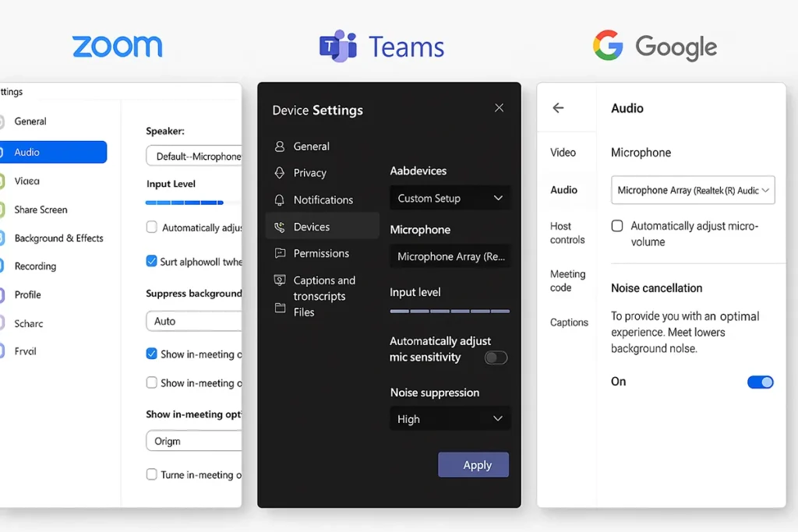Check the second Show in-meeting checkbox in Zoom

(x=152, y=382)
